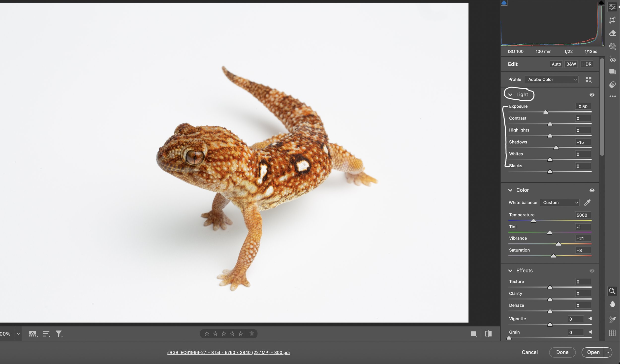Viewport: 620px width, 364px height.
Task: Toggle Color panel visibility eye
Action: tap(592, 190)
